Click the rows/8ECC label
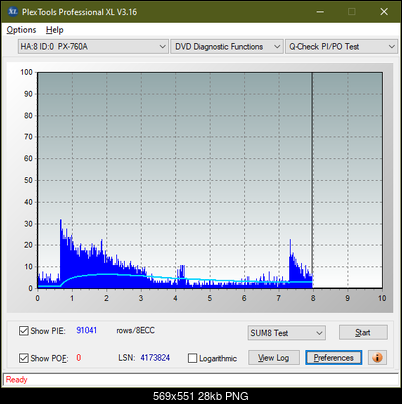402x404 pixels. [135, 331]
